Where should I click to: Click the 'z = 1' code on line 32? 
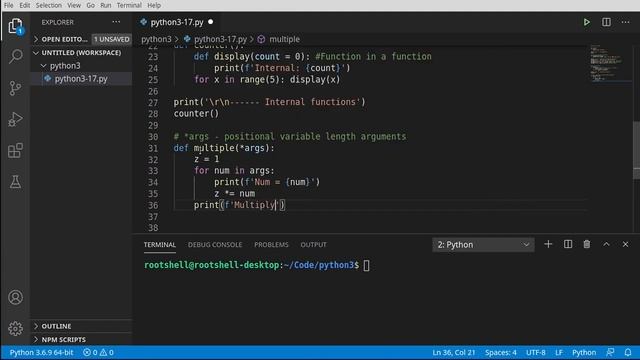(x=207, y=159)
